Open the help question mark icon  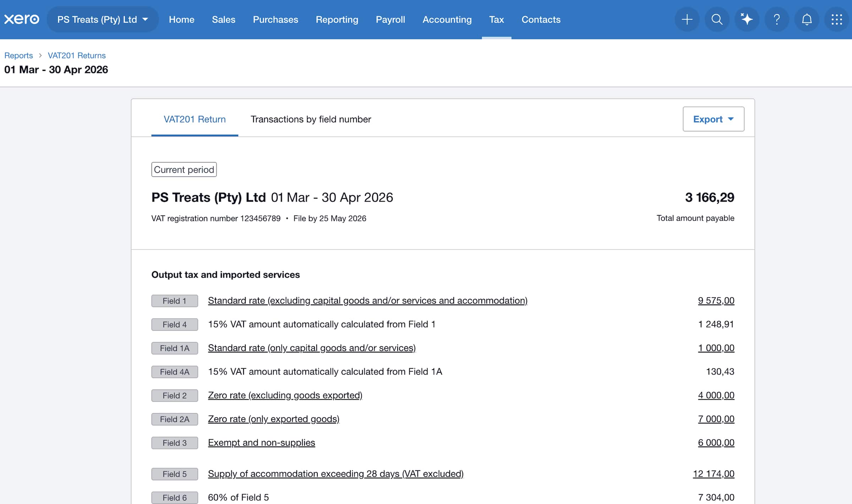pyautogui.click(x=777, y=19)
